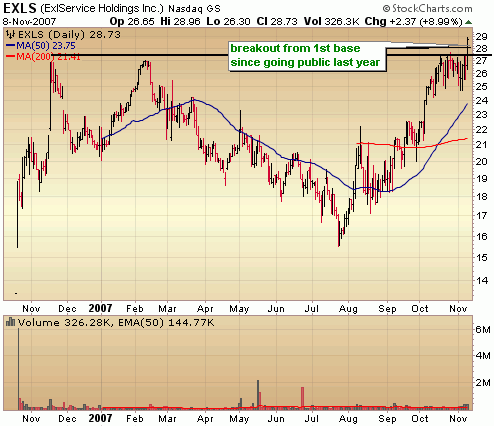Click the volume bars icon beside Volume legend
The image size is (494, 426).
(x=11, y=322)
